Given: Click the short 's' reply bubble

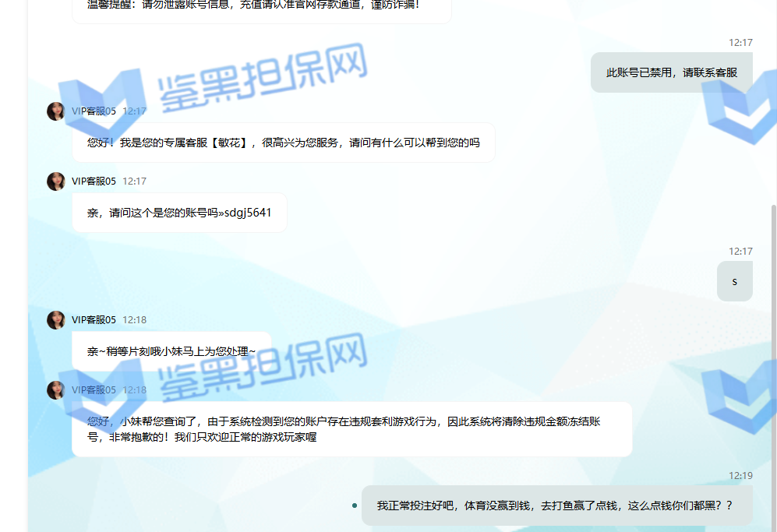Looking at the screenshot, I should (x=734, y=281).
